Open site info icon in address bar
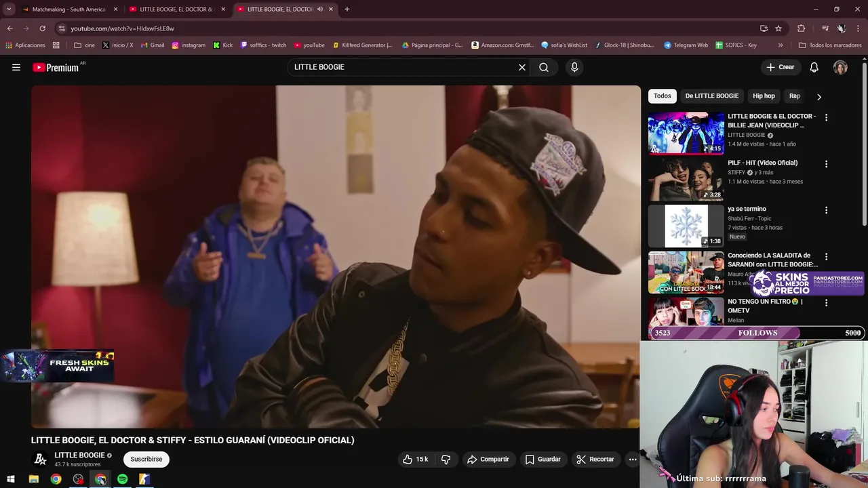The width and height of the screenshot is (868, 488). 62,28
